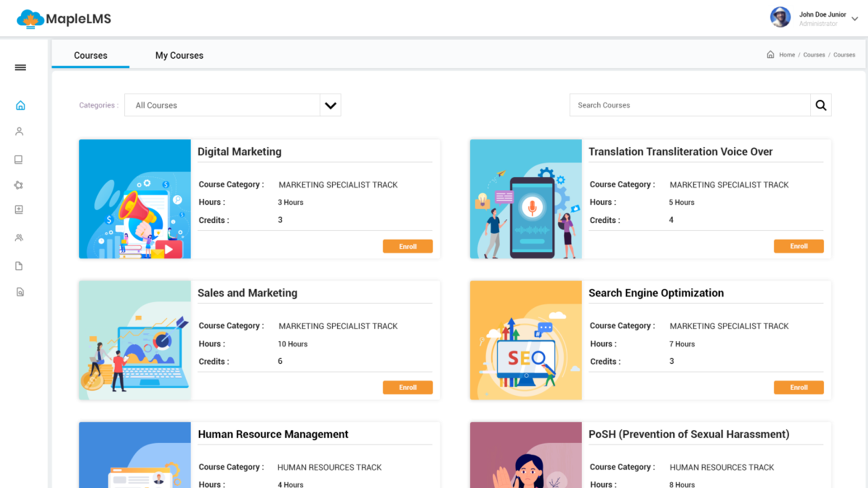Open the hamburger menu in sidebar
The image size is (868, 488).
(x=20, y=67)
